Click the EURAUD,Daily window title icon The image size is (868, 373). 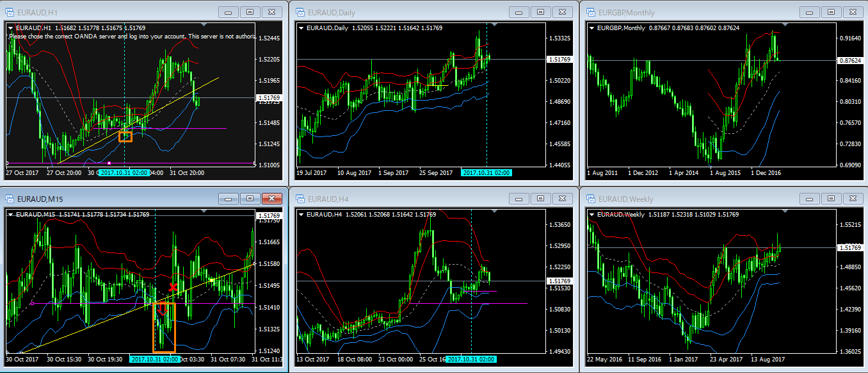(300, 12)
